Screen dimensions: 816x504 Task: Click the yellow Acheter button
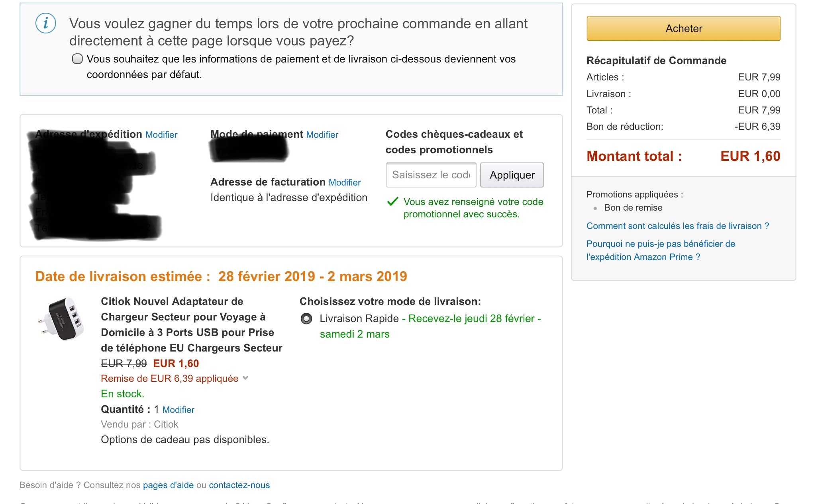tap(683, 29)
